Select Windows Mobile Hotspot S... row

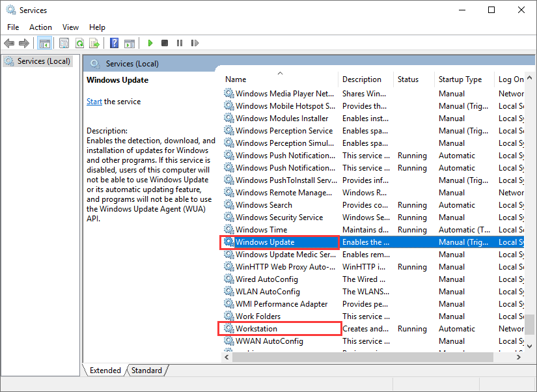pyautogui.click(x=374, y=106)
